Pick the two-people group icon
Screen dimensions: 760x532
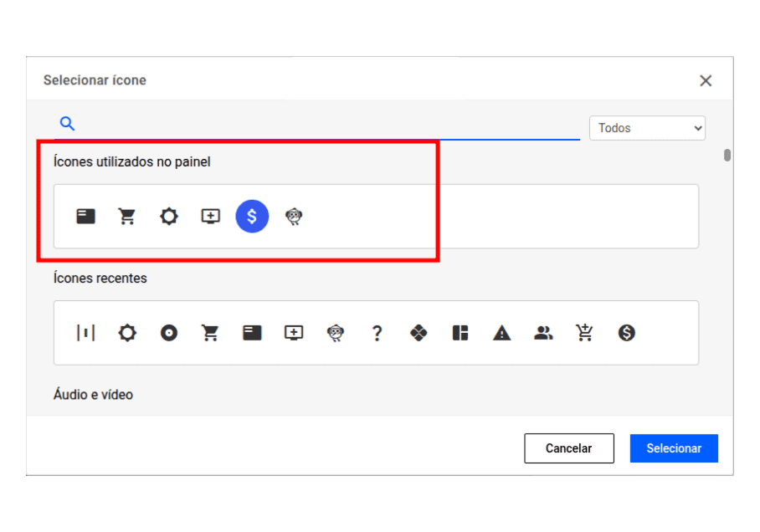click(x=543, y=333)
